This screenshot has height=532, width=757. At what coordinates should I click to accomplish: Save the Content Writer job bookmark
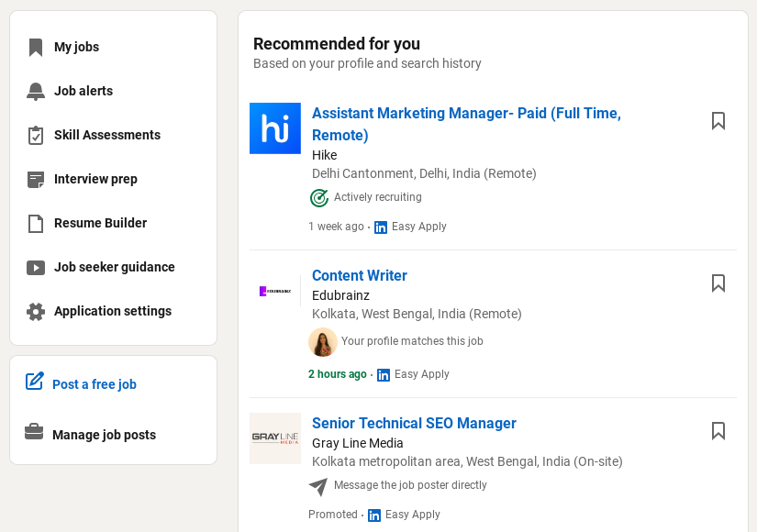point(718,283)
